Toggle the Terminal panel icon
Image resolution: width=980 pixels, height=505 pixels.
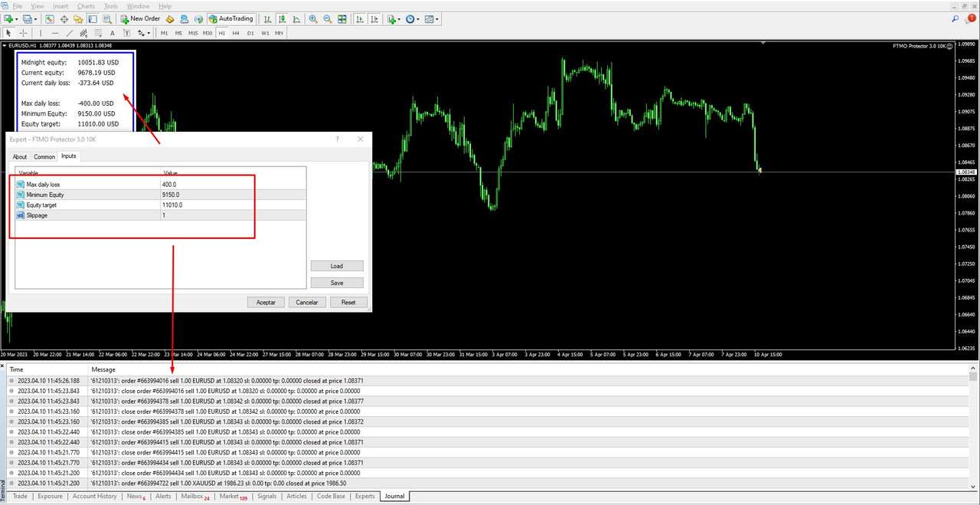[92, 18]
